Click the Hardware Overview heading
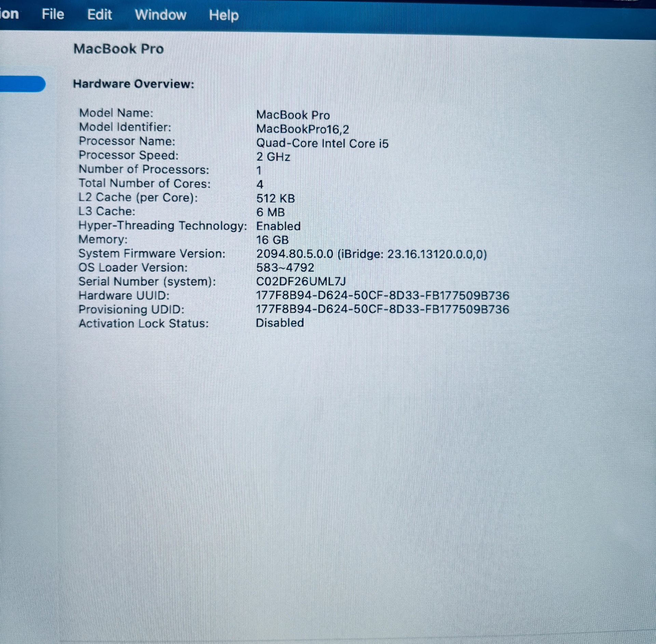The height and width of the screenshot is (644, 656). [x=134, y=84]
